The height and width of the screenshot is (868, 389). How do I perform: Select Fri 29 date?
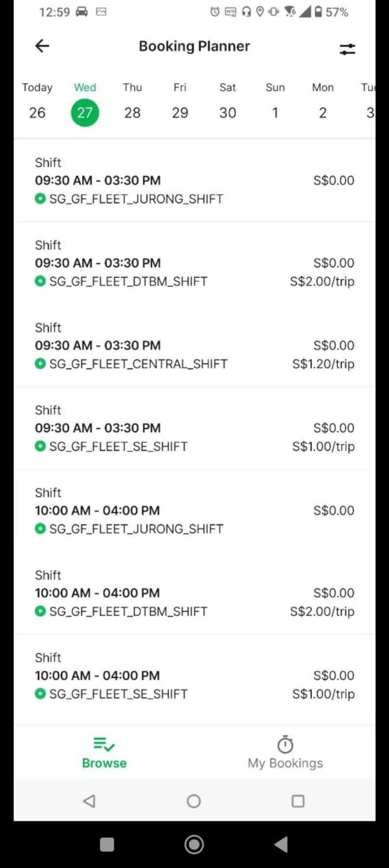pos(180,102)
